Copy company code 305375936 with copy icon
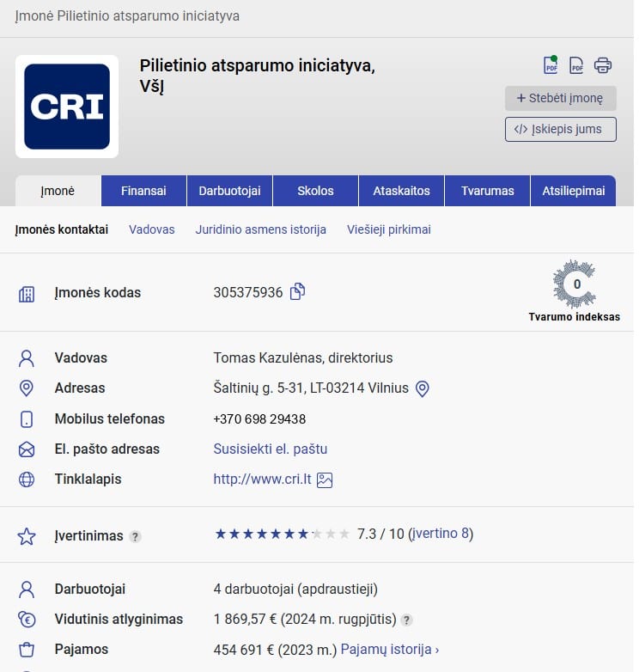The height and width of the screenshot is (672, 639). 298,291
